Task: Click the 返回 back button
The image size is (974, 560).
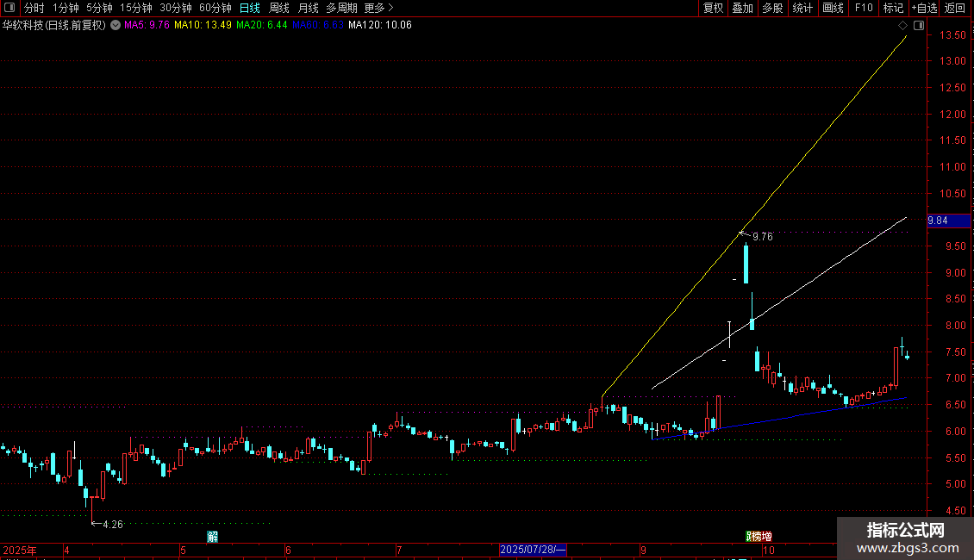Action: coord(955,8)
